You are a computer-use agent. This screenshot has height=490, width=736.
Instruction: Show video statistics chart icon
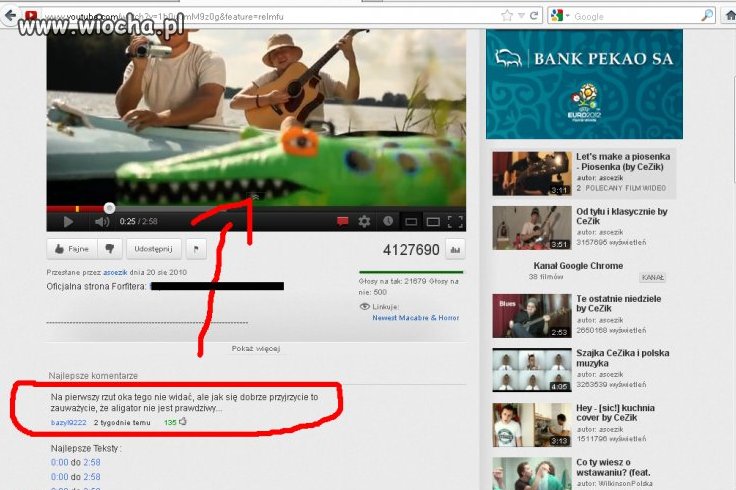[455, 250]
